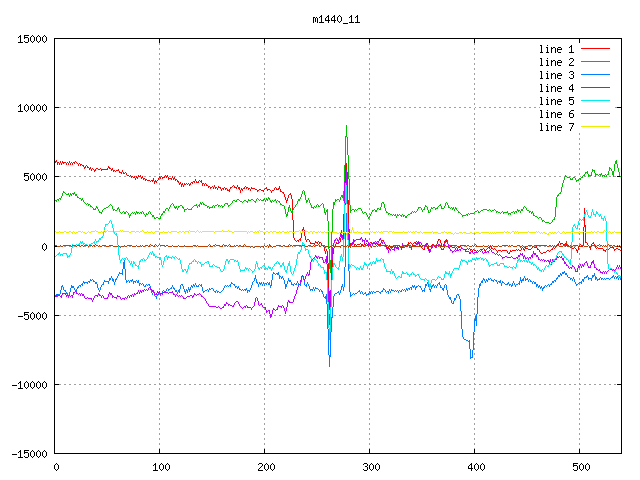Viewport: 640px width, 480px height.
Task: Click the chart title m1440_11
Action: coord(336,19)
